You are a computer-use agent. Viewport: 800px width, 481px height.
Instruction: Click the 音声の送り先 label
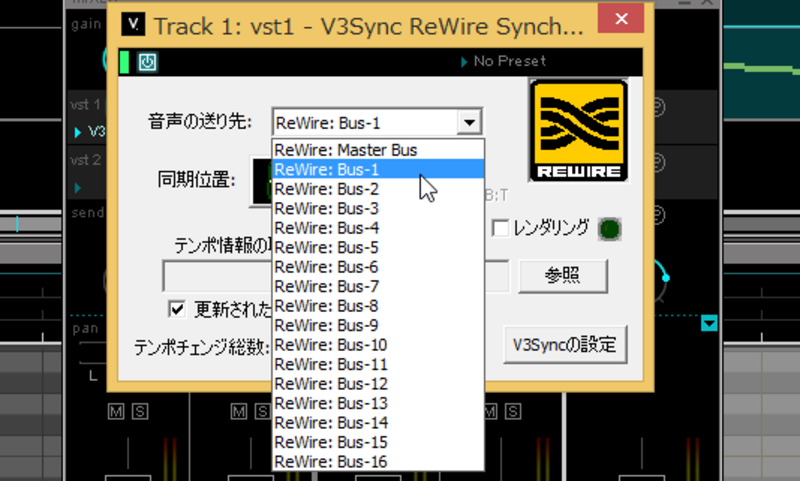tap(200, 122)
